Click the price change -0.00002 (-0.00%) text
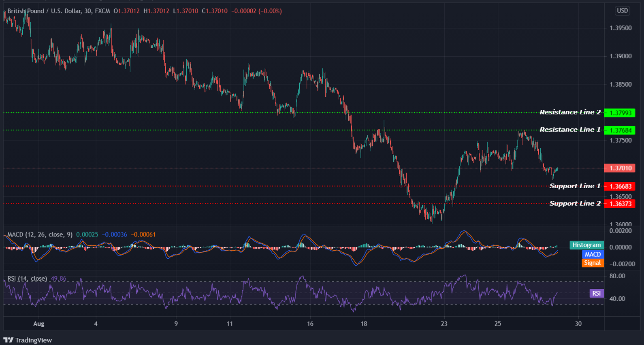The width and height of the screenshot is (644, 345). tap(256, 11)
